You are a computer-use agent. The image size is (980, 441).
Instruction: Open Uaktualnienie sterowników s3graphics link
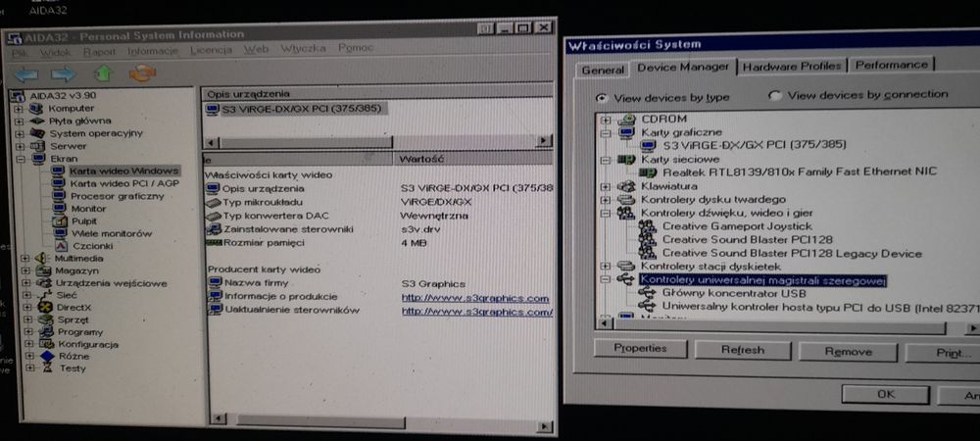click(477, 311)
